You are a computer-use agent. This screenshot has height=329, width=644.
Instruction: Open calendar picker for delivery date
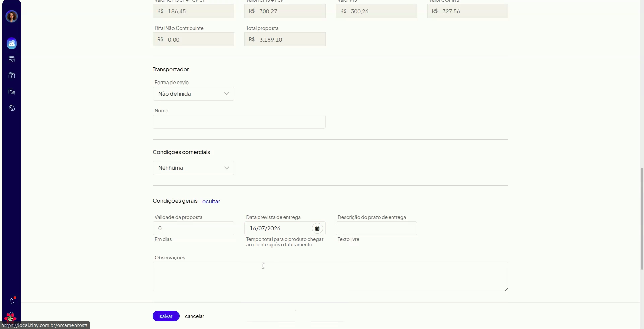coord(317,228)
